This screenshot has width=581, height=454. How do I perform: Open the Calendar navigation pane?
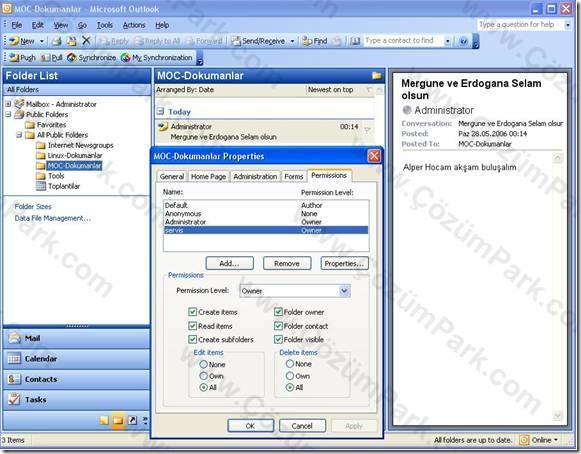(x=76, y=358)
